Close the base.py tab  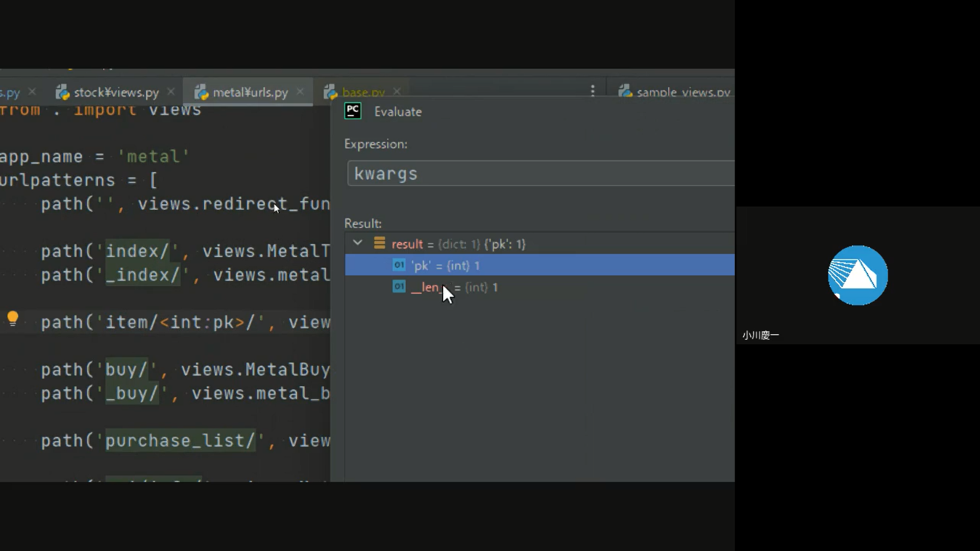point(397,91)
